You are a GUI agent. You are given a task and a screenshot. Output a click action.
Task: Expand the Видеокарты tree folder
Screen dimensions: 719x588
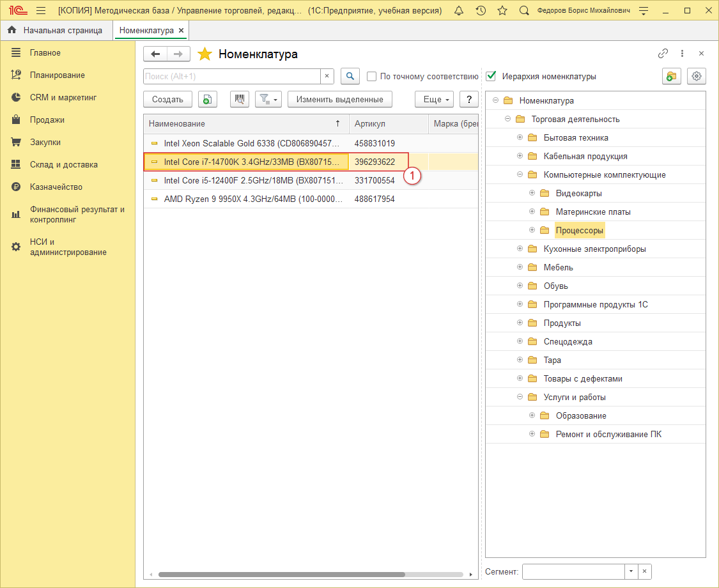pyautogui.click(x=532, y=193)
